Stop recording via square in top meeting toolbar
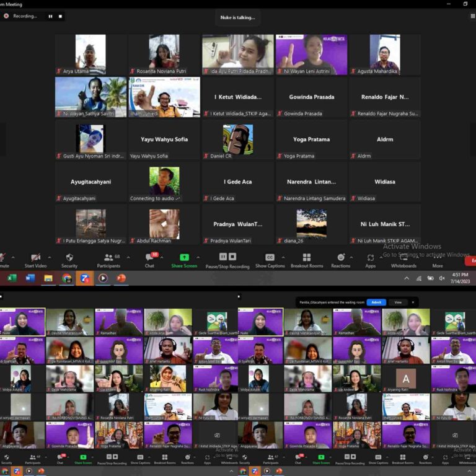The height and width of the screenshot is (476, 476). 232,257
